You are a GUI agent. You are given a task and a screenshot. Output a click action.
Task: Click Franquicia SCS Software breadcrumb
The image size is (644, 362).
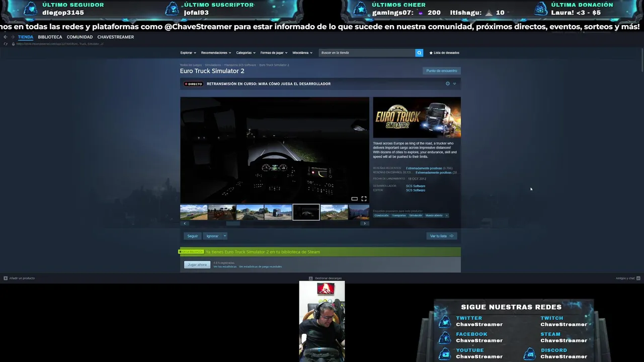coord(240,65)
